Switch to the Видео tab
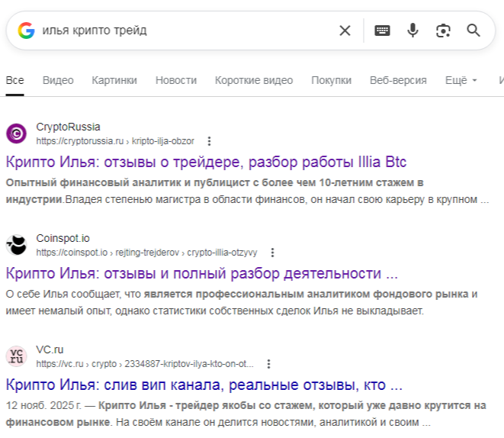Viewport: 504px width, 438px height. [58, 80]
